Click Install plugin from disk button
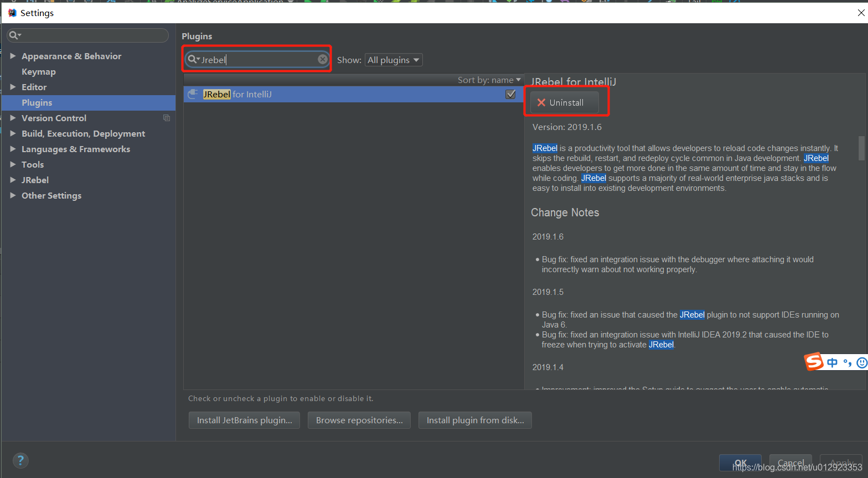 [475, 420]
